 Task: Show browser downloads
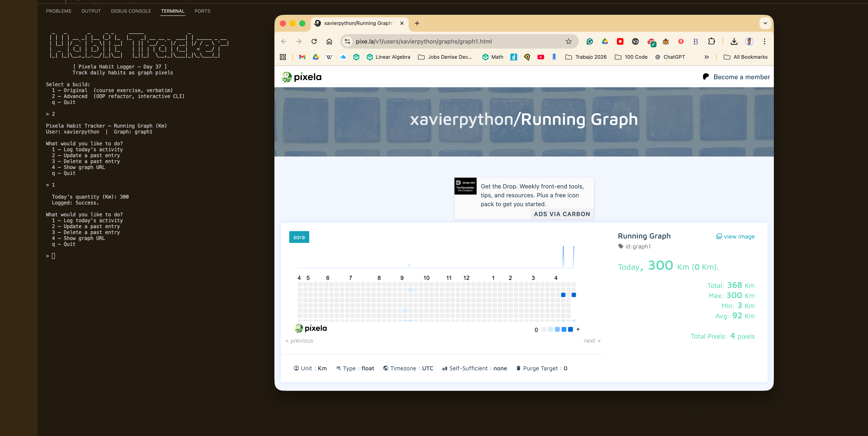coord(734,41)
